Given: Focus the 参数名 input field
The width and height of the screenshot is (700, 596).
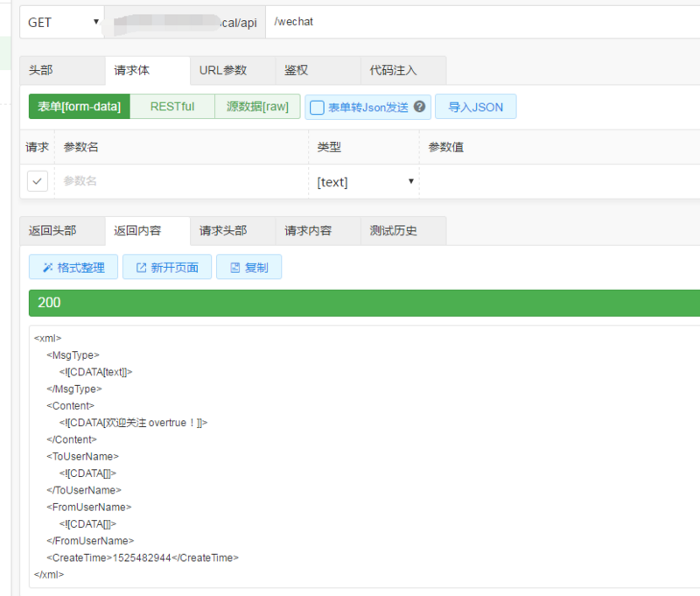Looking at the screenshot, I should (x=179, y=181).
